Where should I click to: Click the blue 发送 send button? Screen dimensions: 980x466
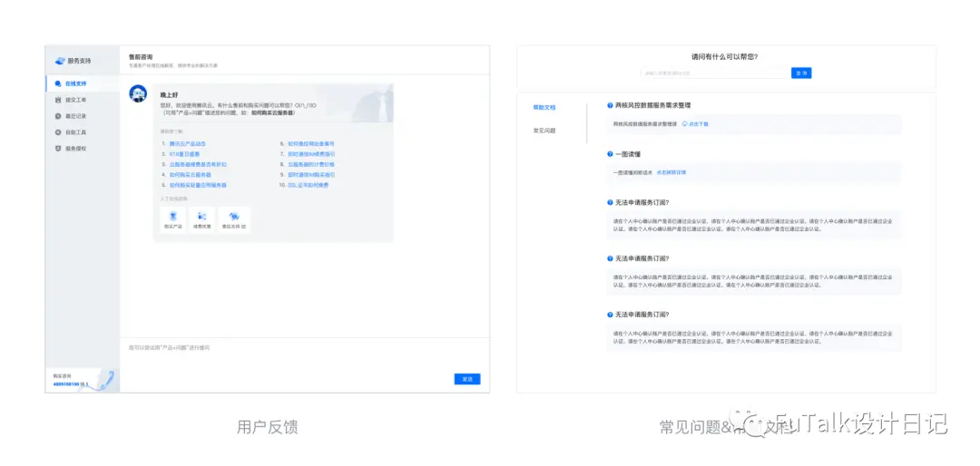tap(467, 379)
